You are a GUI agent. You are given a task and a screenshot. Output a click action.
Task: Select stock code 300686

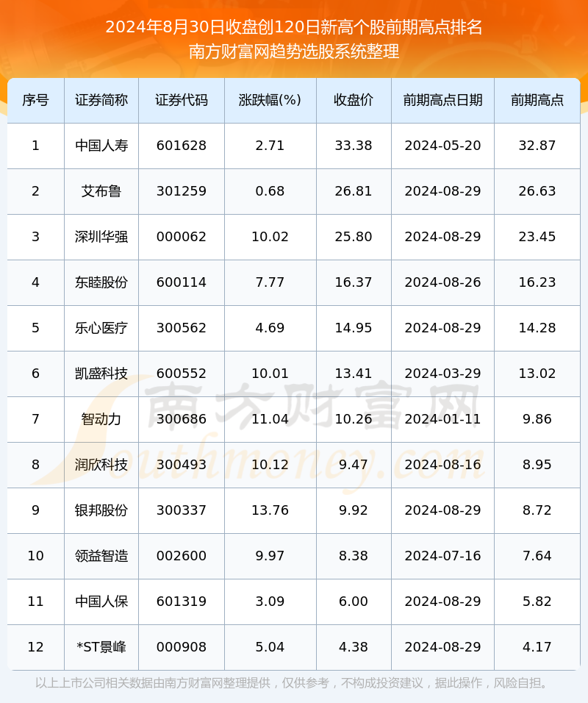[x=182, y=419]
